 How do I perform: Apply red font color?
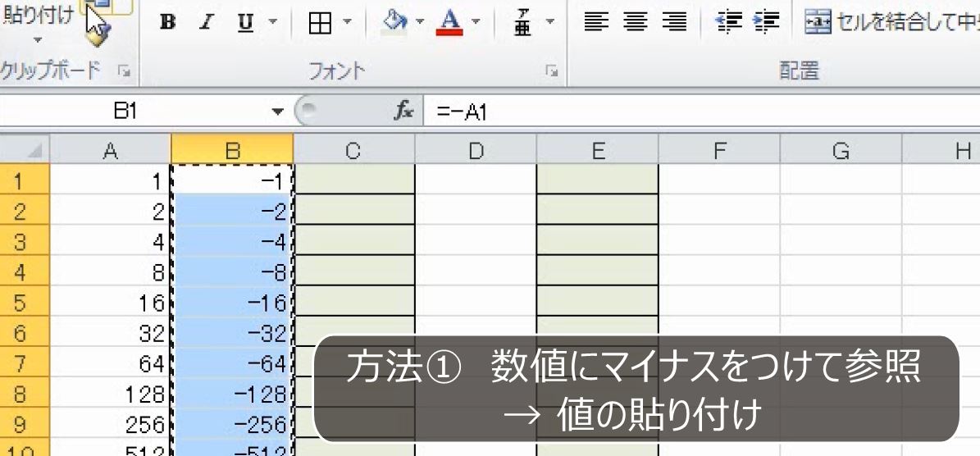(450, 23)
